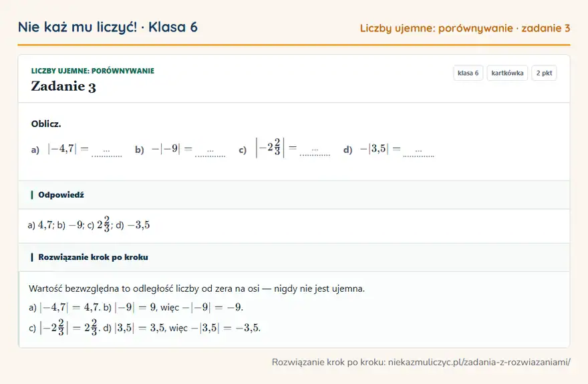Open the niekazmuliczyc.pl/zadania-z-rozwiazaniami/ footer link
This screenshot has width=588, height=384.
[x=479, y=362]
